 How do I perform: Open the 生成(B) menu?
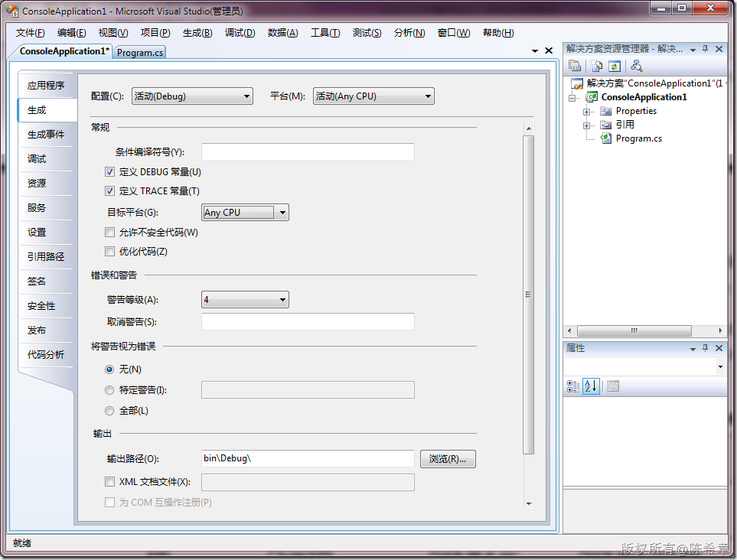(x=197, y=33)
